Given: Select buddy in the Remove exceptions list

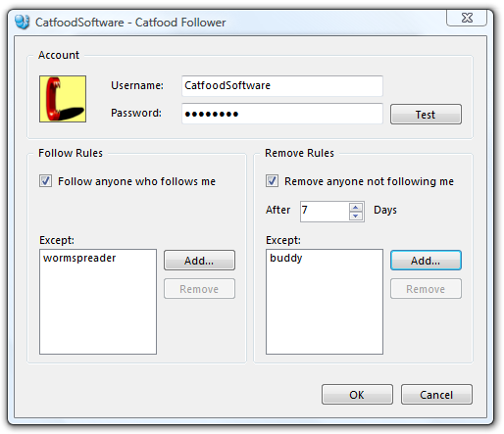Looking at the screenshot, I should [x=286, y=258].
